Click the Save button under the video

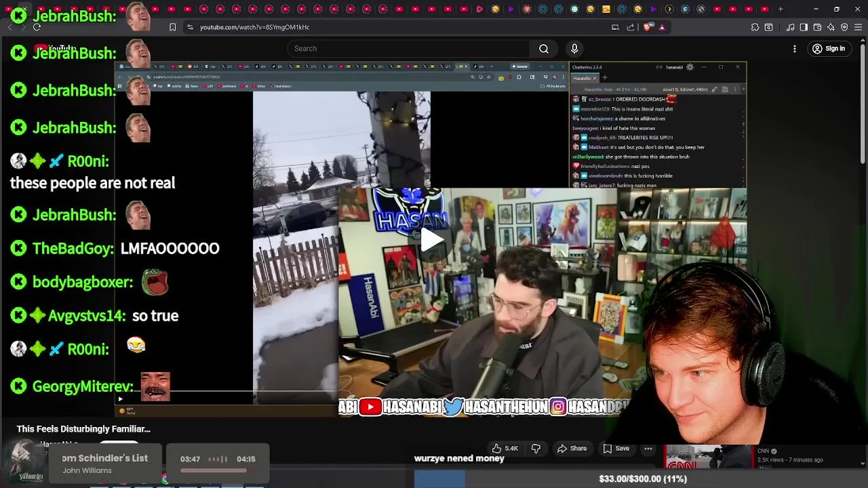[616, 448]
